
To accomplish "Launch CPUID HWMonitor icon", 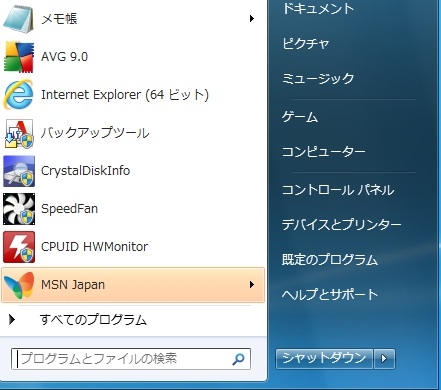I will pyautogui.click(x=19, y=247).
